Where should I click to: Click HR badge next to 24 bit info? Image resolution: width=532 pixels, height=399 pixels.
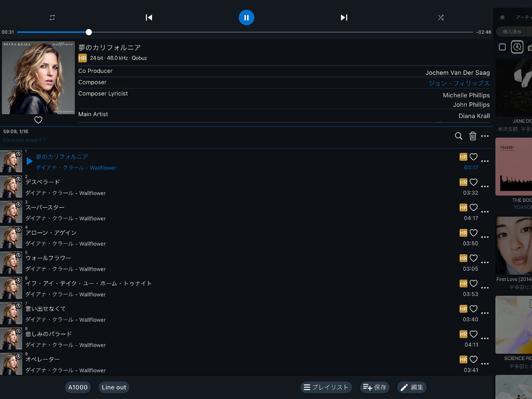pos(82,58)
